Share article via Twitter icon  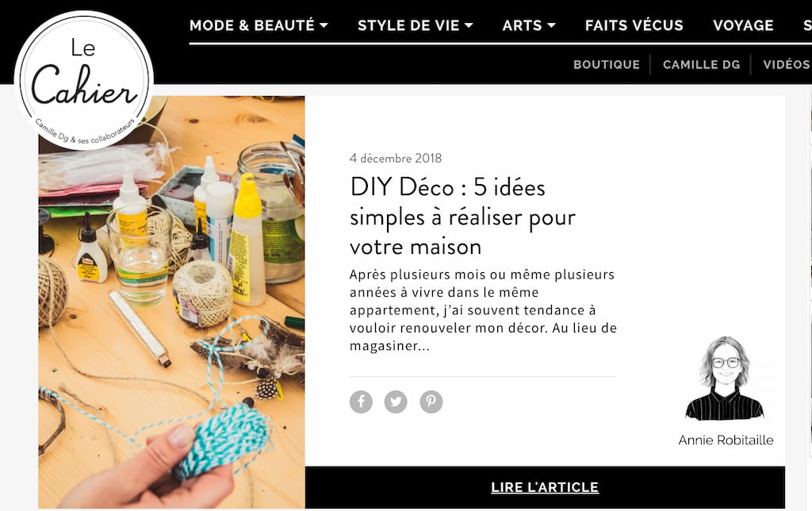pos(396,401)
